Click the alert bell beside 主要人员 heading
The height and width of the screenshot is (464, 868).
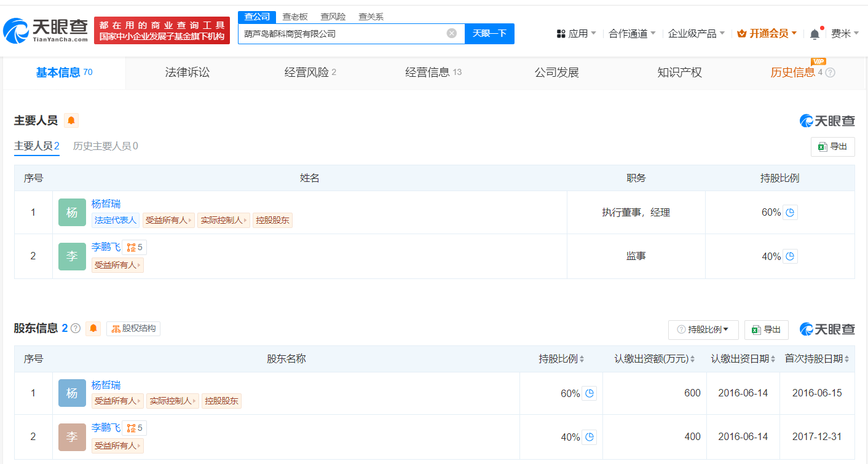(x=71, y=120)
